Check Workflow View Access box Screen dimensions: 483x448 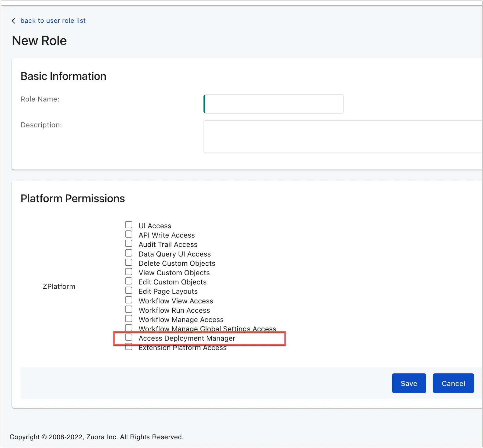tap(129, 300)
